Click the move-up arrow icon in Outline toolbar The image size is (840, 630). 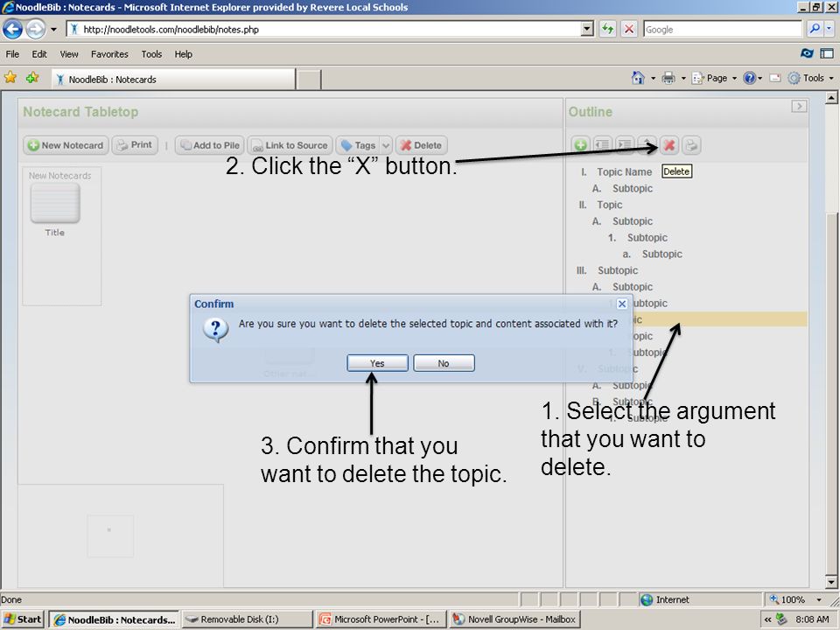click(x=647, y=145)
